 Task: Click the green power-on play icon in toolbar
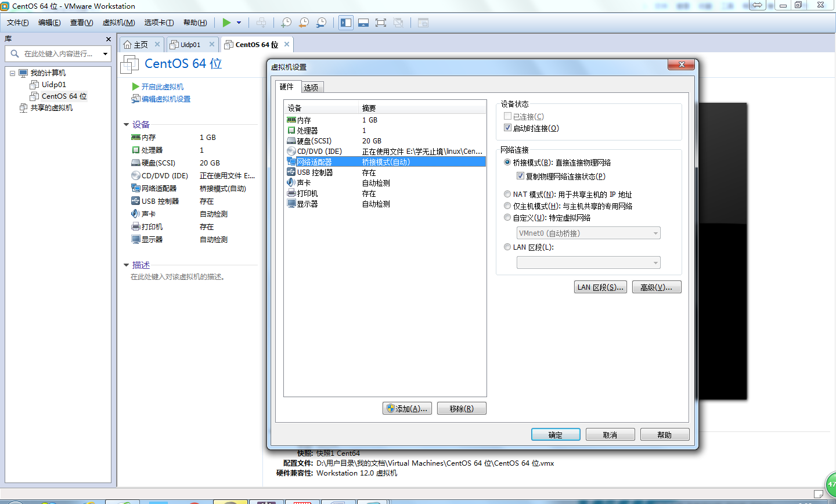(226, 23)
